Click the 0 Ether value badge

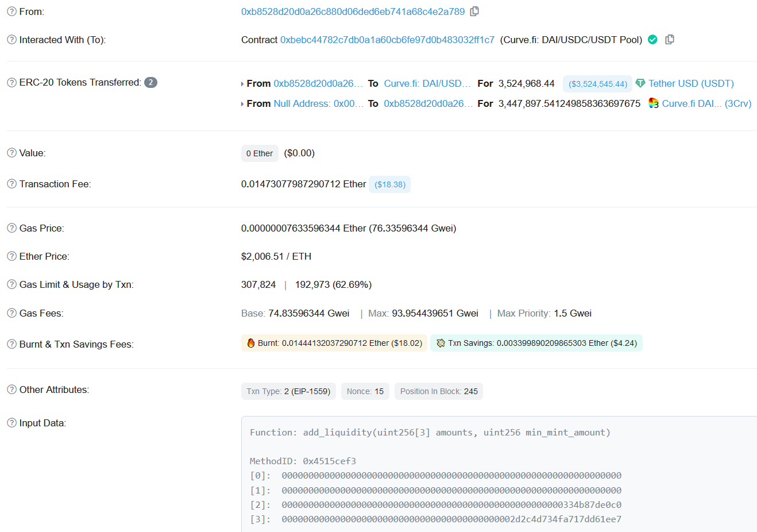pos(260,153)
